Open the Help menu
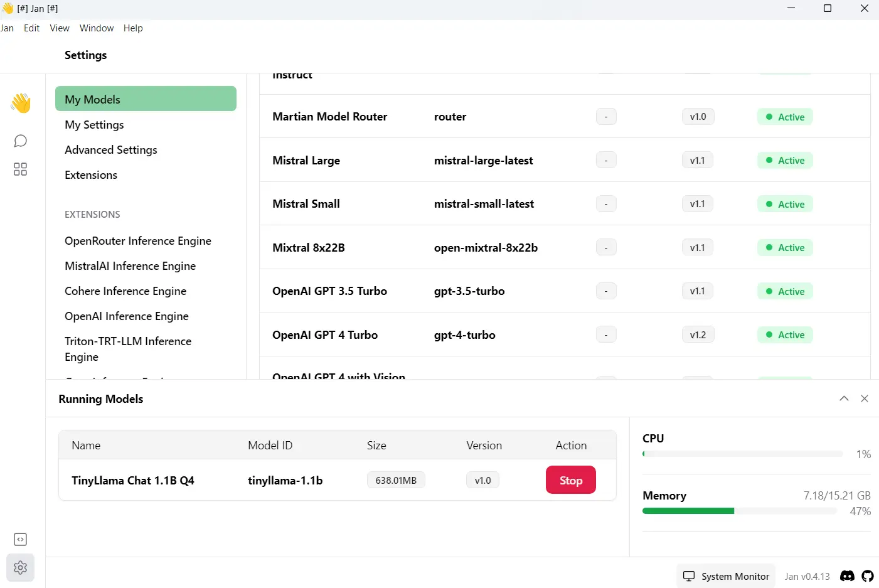This screenshot has width=879, height=588. click(x=133, y=28)
